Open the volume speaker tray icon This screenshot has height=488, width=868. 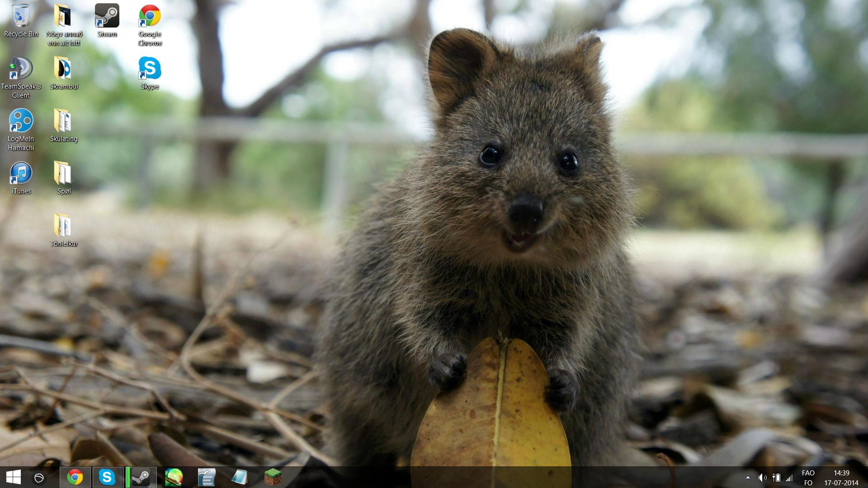pos(762,478)
